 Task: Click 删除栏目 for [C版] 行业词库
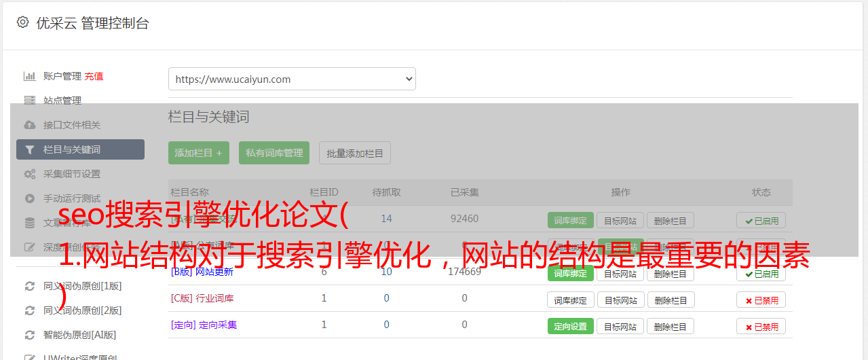[x=671, y=300]
